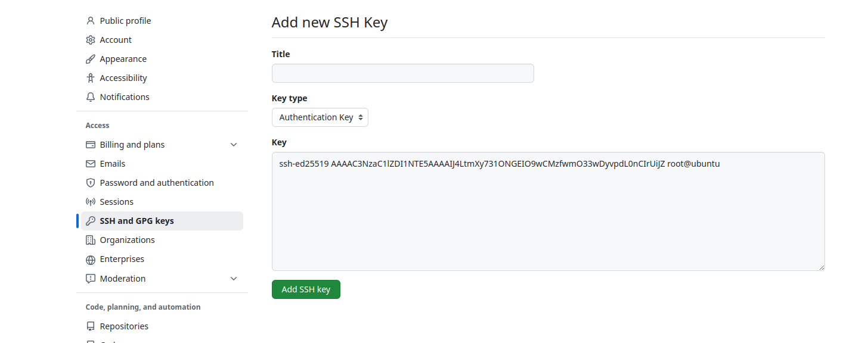
Task: Click the Emails envelope icon
Action: coord(91,164)
